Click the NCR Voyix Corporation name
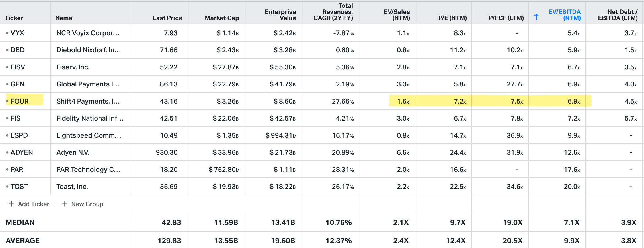 coord(88,33)
